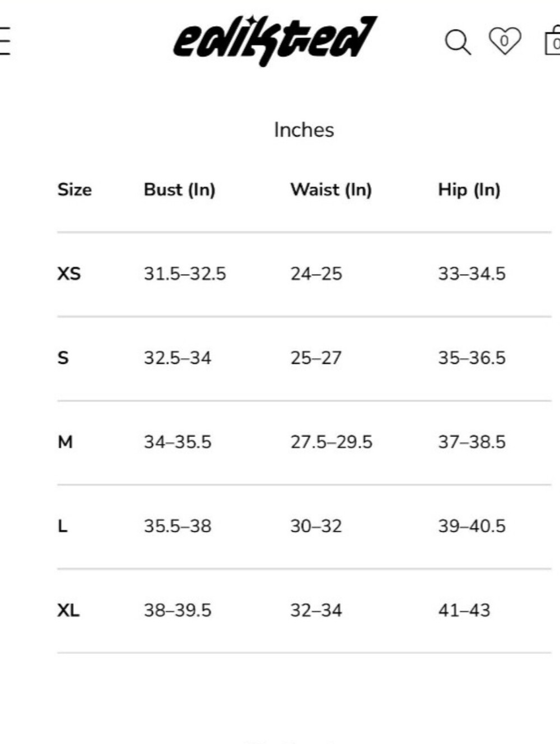Select the XL size row label

pyautogui.click(x=68, y=610)
